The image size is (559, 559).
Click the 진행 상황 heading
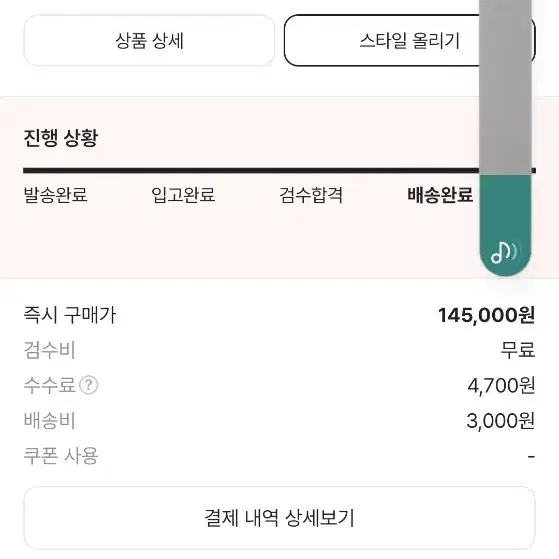coord(60,138)
